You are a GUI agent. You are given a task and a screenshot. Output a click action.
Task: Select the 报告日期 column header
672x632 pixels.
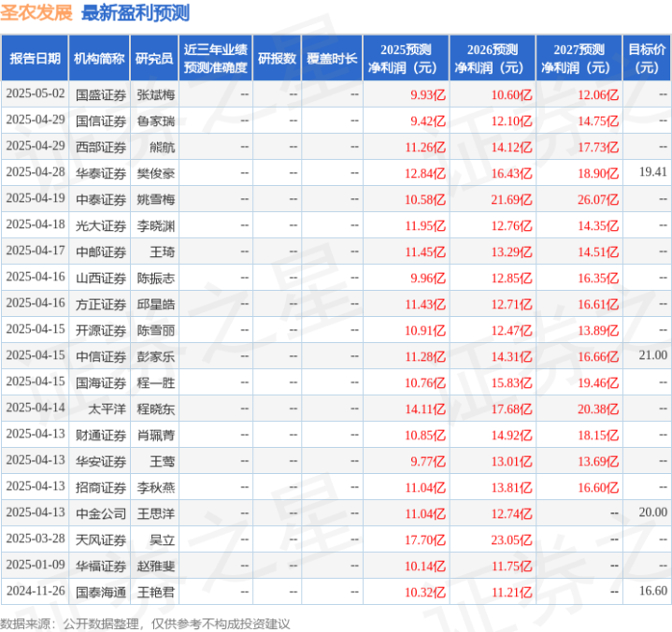(35, 58)
